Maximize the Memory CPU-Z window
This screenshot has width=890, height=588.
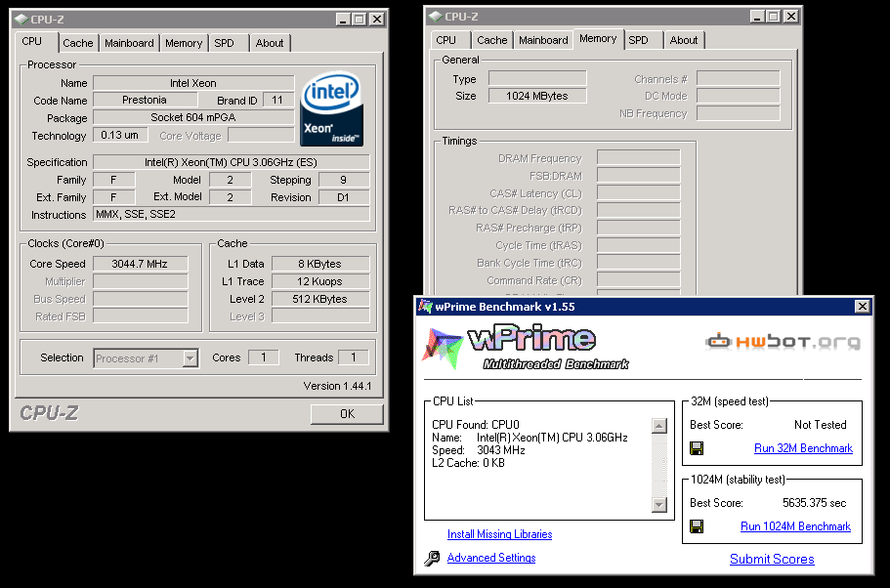774,17
